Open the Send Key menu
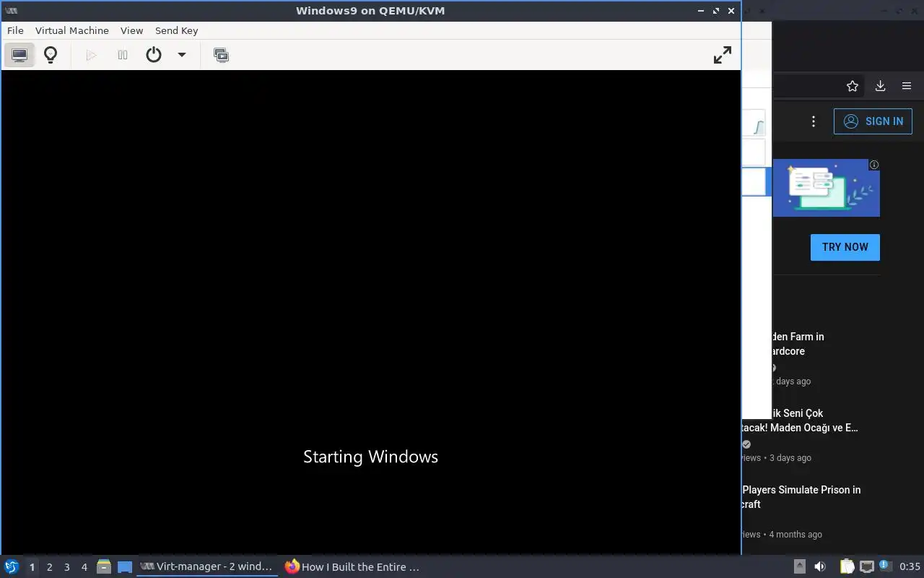 pos(176,30)
